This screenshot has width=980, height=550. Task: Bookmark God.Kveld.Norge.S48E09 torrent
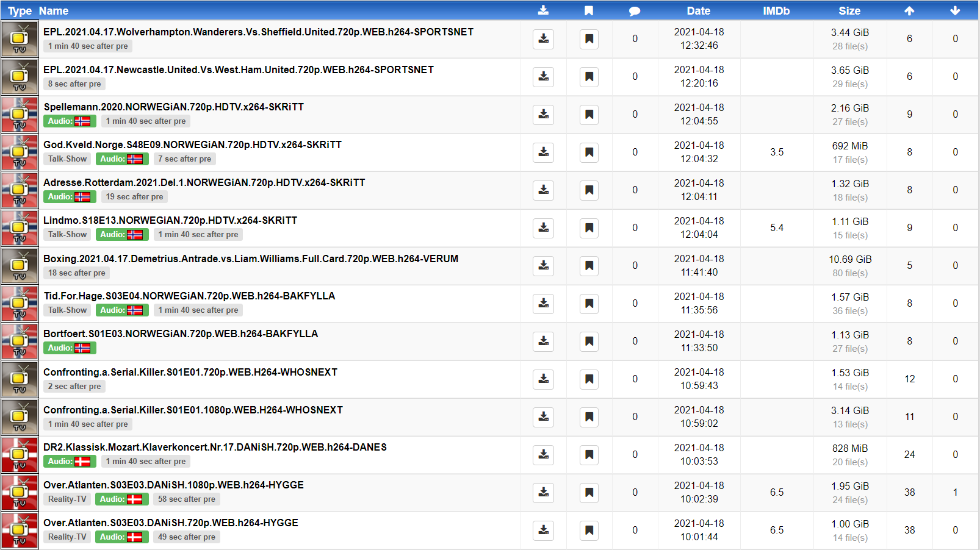tap(589, 152)
